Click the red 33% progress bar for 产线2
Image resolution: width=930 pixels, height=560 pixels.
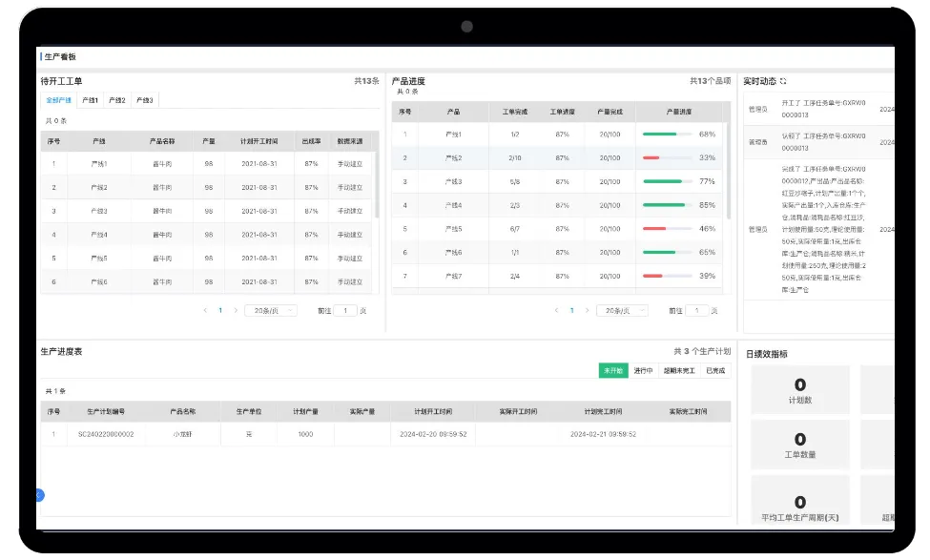pyautogui.click(x=668, y=157)
